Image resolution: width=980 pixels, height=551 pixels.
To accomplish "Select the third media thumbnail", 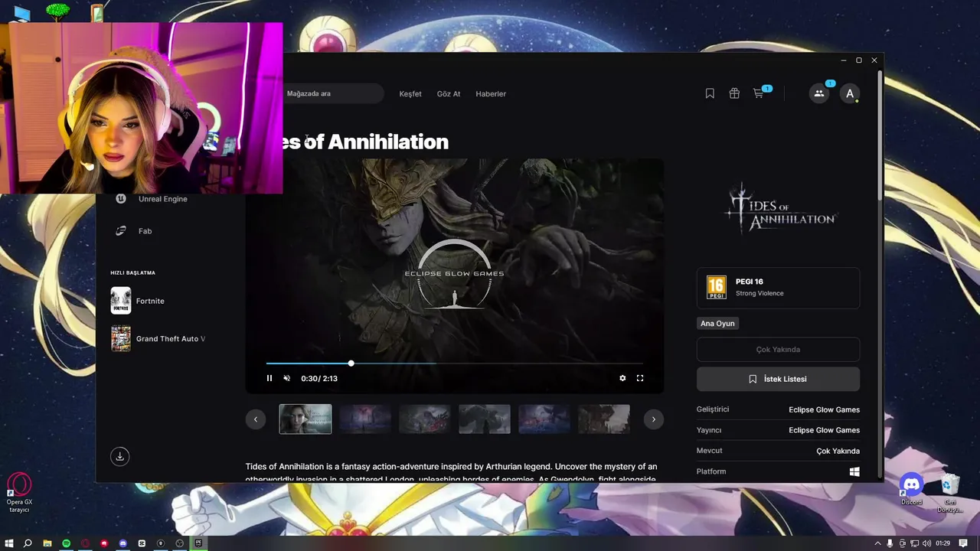I will 425,419.
